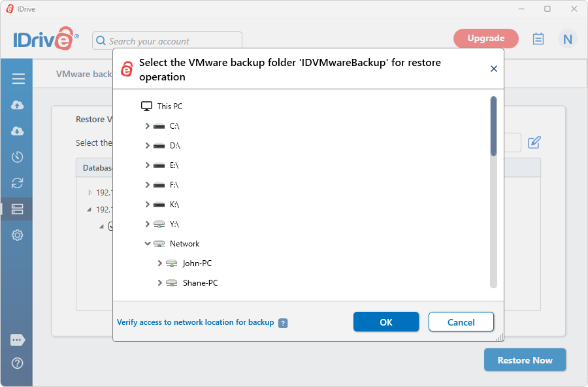Expand the Y:\ network drive node

pyautogui.click(x=148, y=224)
